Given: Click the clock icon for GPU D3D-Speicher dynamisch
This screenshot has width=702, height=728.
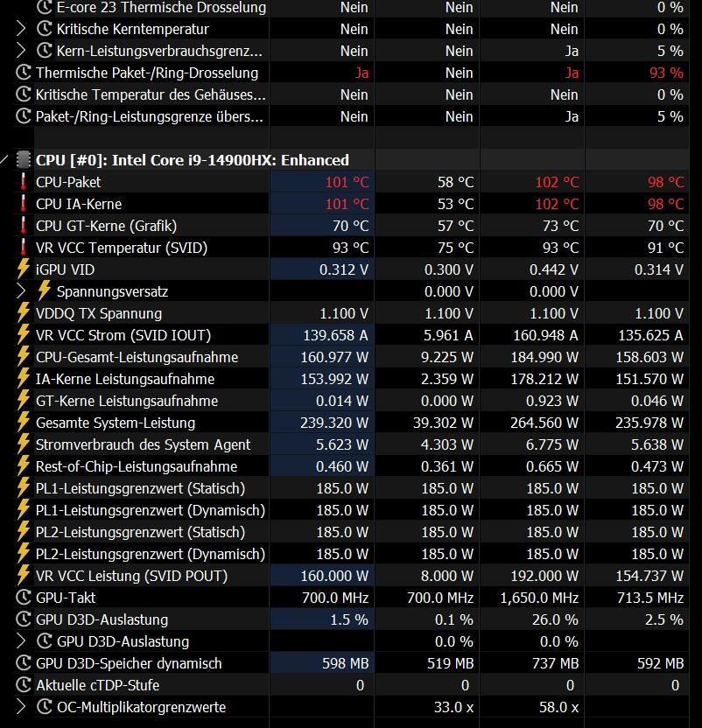Looking at the screenshot, I should [24, 663].
